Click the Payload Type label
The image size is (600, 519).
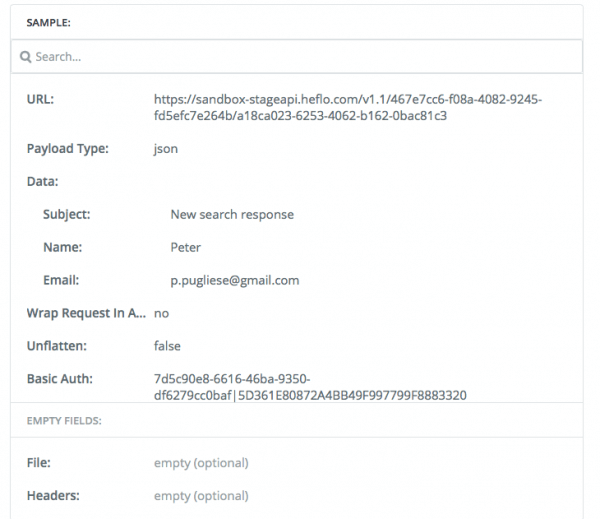click(68, 149)
